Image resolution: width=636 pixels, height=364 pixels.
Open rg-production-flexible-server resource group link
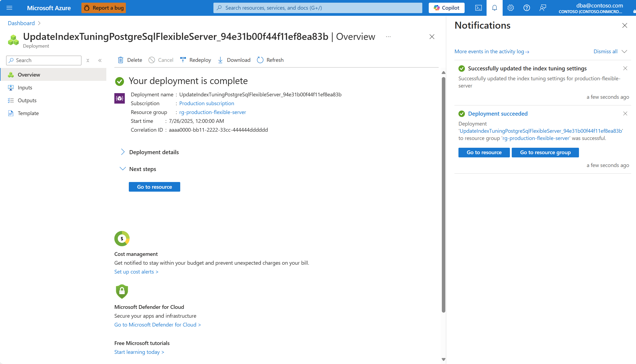tap(212, 112)
